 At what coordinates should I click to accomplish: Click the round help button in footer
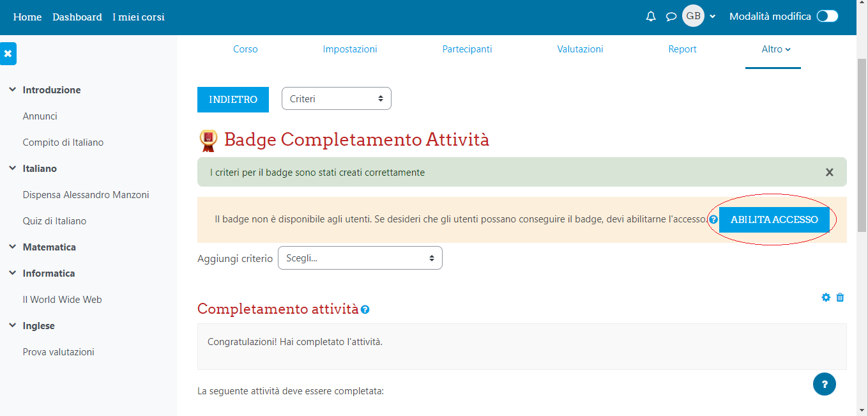(x=824, y=384)
